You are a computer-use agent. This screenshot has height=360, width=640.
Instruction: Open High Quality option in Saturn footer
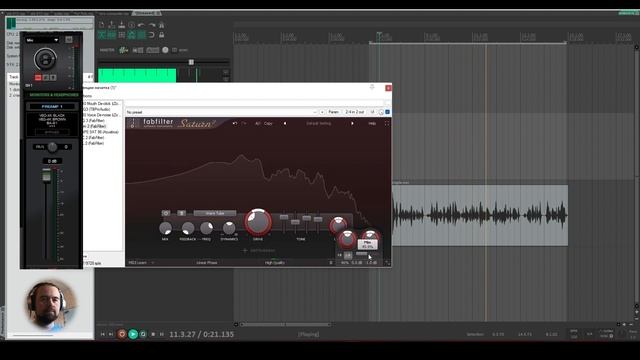[275, 262]
